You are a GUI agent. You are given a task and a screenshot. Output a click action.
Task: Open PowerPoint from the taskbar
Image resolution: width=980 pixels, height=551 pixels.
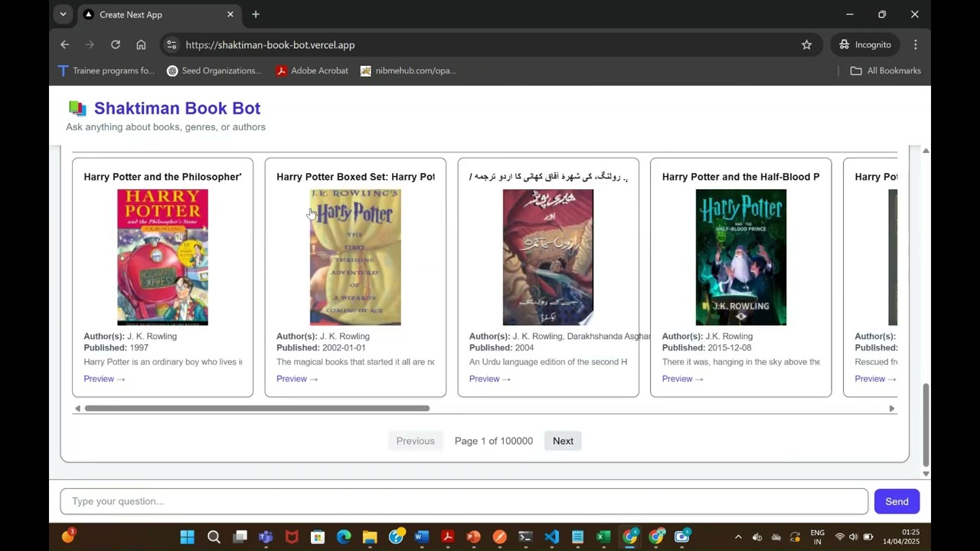tap(473, 536)
